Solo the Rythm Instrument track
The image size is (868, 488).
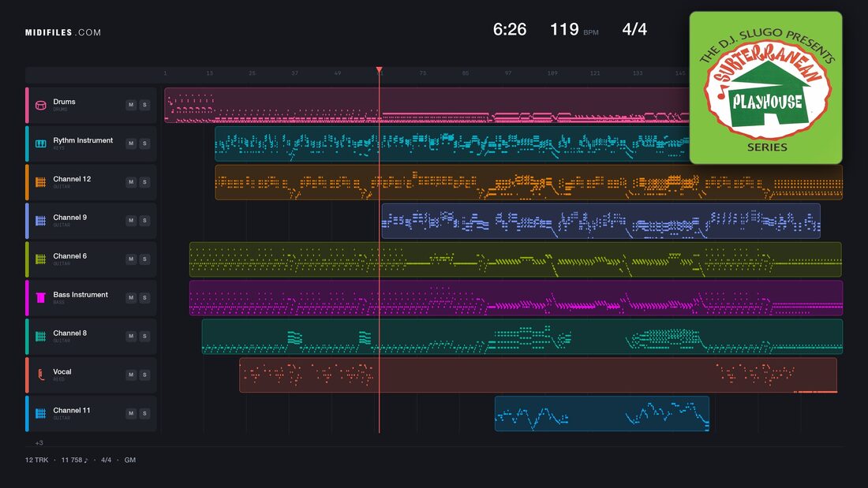click(144, 143)
